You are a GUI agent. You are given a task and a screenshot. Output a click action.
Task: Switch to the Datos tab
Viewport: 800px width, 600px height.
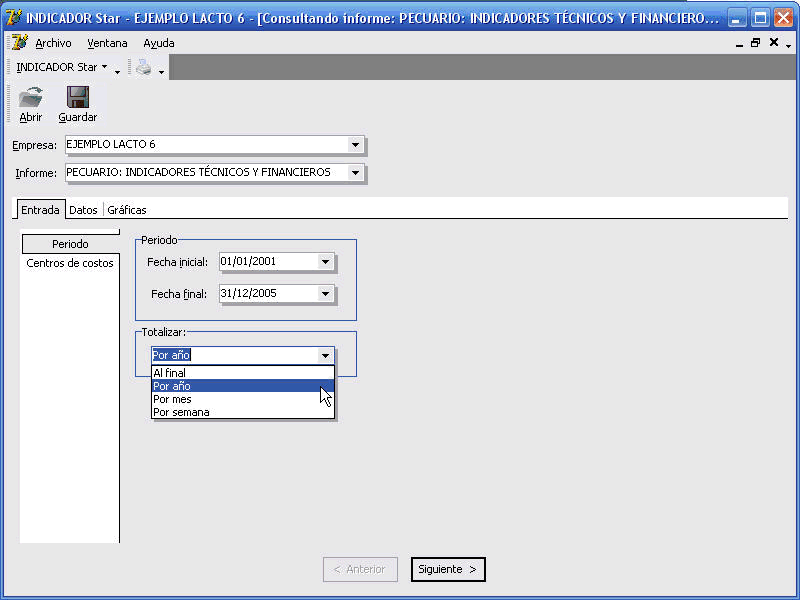click(x=83, y=210)
